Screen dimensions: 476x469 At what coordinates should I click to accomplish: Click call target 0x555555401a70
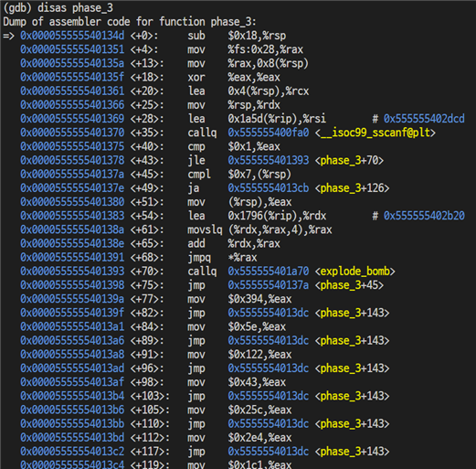coord(268,272)
